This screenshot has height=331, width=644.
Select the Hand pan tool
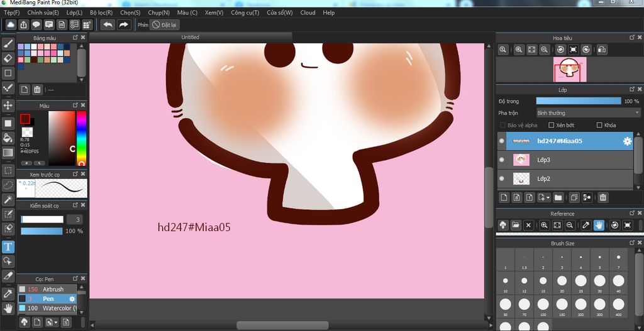tap(8, 308)
